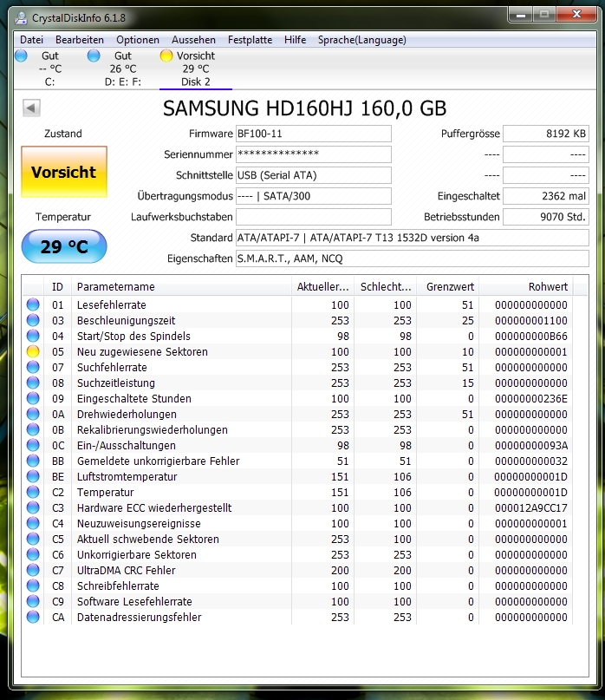This screenshot has height=700, width=605.
Task: Click status orb of Software Lesefehlerrate row
Action: 33,601
